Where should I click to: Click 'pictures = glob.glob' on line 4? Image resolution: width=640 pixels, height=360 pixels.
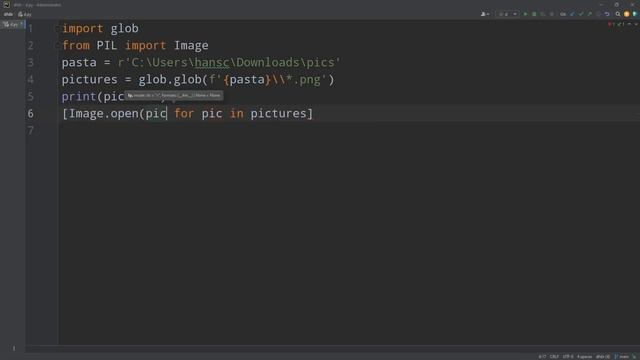pyautogui.click(x=131, y=80)
